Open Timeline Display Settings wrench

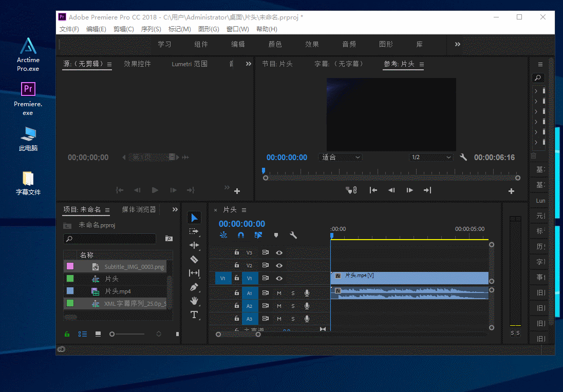pyautogui.click(x=293, y=236)
